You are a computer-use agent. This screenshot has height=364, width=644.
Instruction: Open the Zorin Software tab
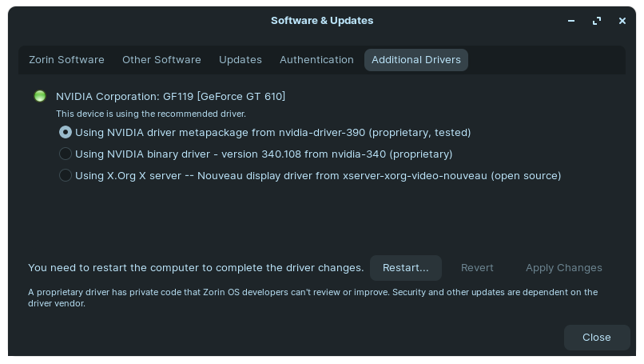[x=66, y=60]
